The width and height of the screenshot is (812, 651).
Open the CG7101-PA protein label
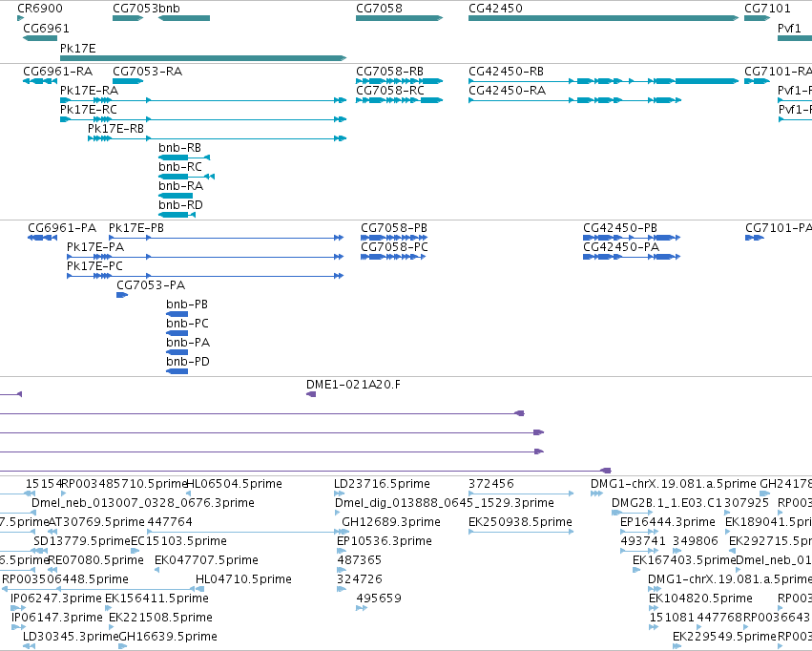[x=779, y=228]
